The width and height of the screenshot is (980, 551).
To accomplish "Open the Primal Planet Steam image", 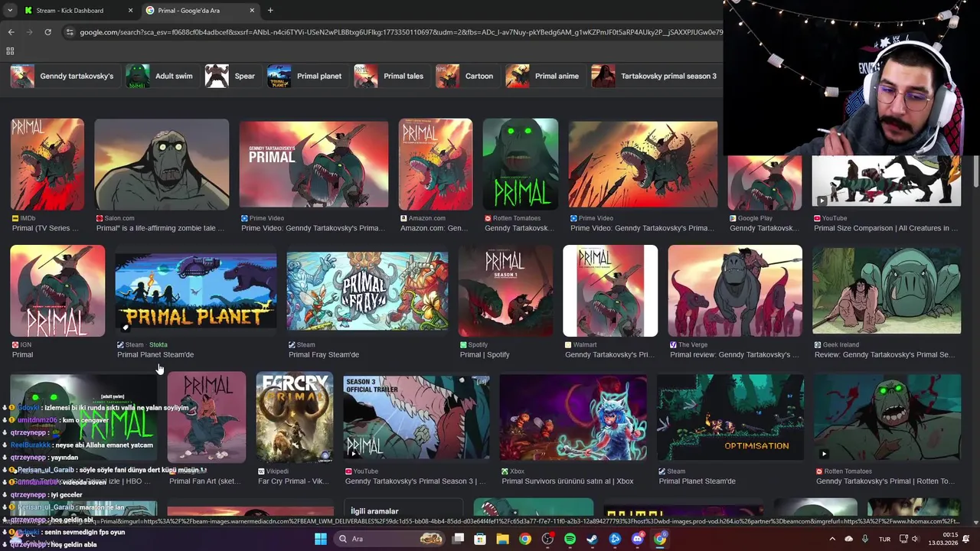I will click(196, 291).
